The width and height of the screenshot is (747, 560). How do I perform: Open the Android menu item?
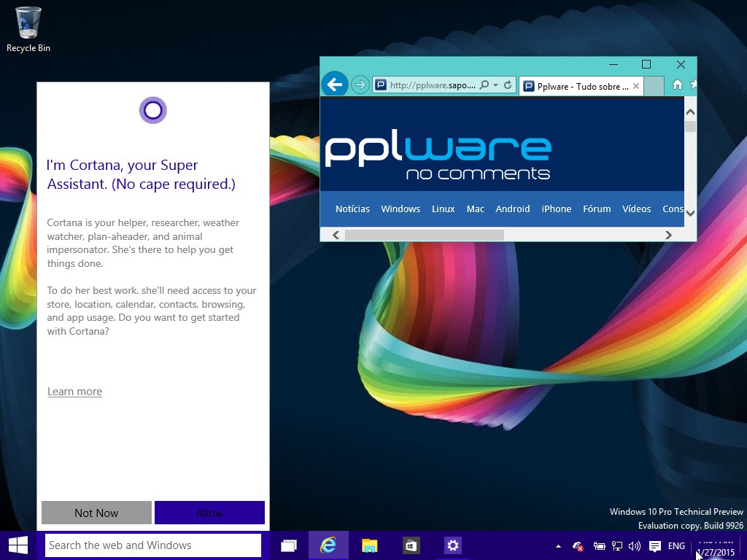(513, 209)
